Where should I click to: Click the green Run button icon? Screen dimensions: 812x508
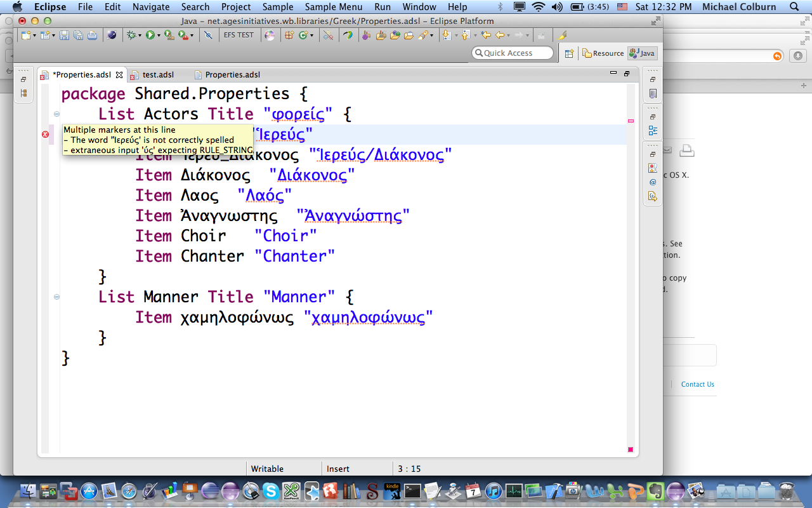[x=150, y=35]
